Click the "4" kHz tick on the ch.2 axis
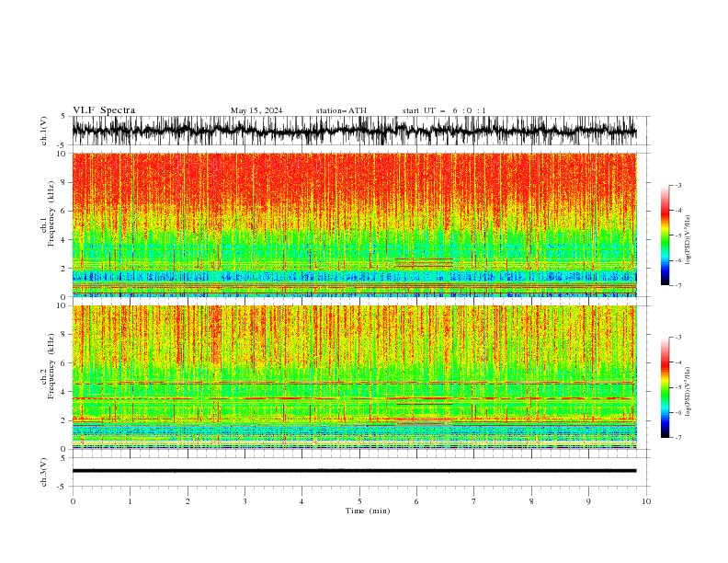Image resolution: width=728 pixels, height=563 pixels. (64, 392)
